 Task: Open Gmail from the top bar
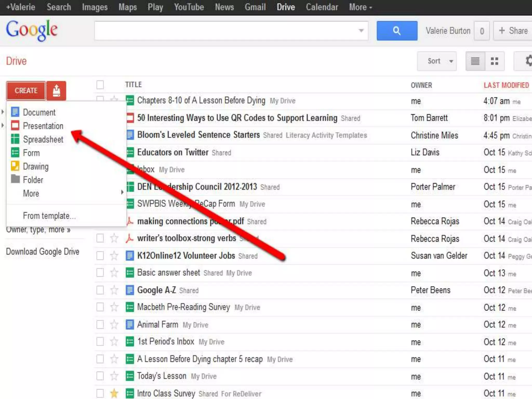click(x=255, y=7)
